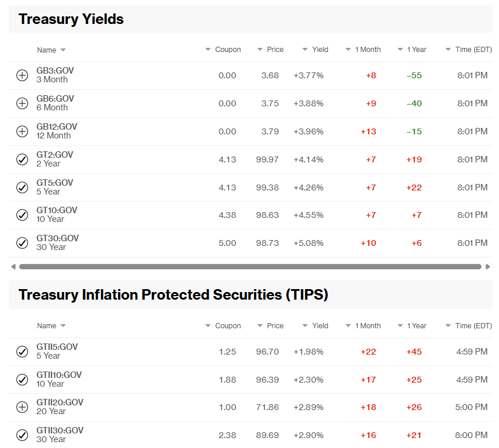499x448 pixels.
Task: Sort TIPS by Time (EDT) column
Action: (469, 325)
